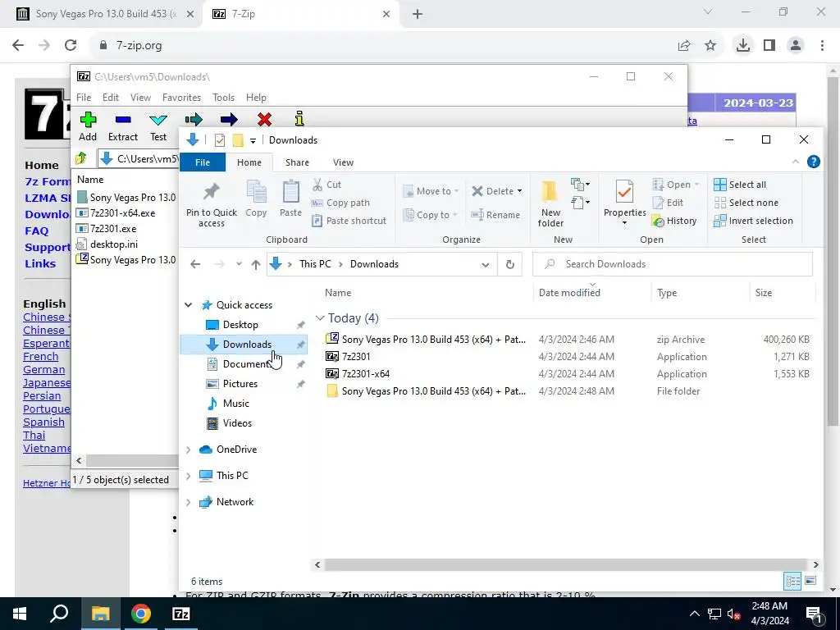The image size is (840, 630).
Task: Expand the OneDrive tree node
Action: tap(189, 450)
